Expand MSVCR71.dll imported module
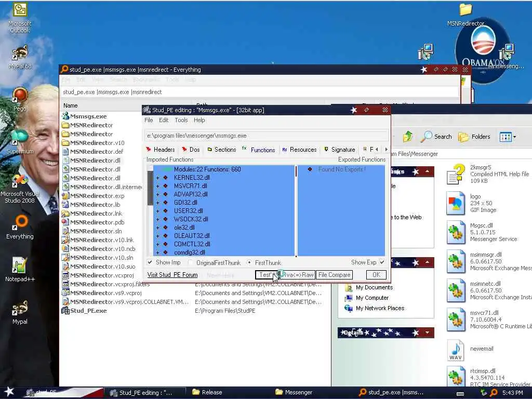Viewport: 532px width, 399px height. [x=157, y=186]
